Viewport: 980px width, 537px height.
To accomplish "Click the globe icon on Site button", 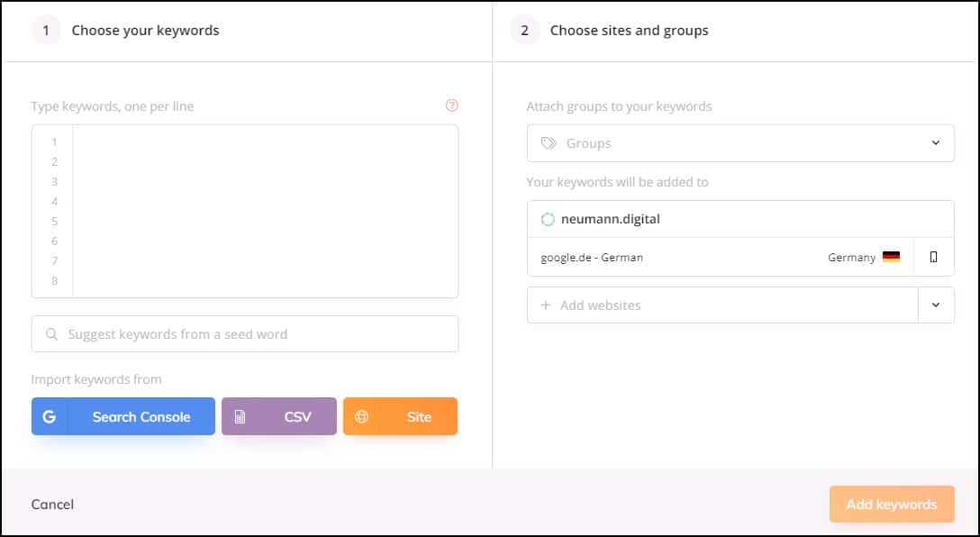I will coord(361,416).
